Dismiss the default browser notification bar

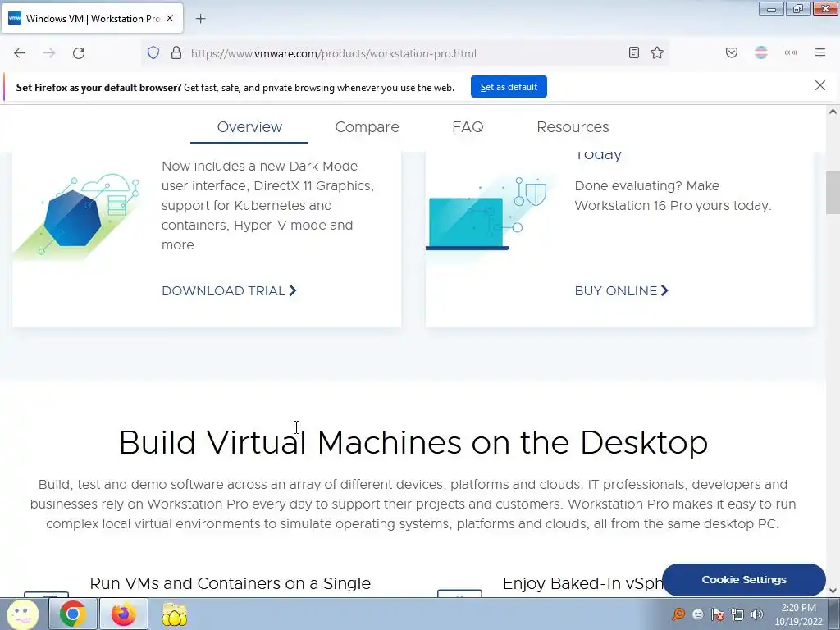tap(819, 85)
